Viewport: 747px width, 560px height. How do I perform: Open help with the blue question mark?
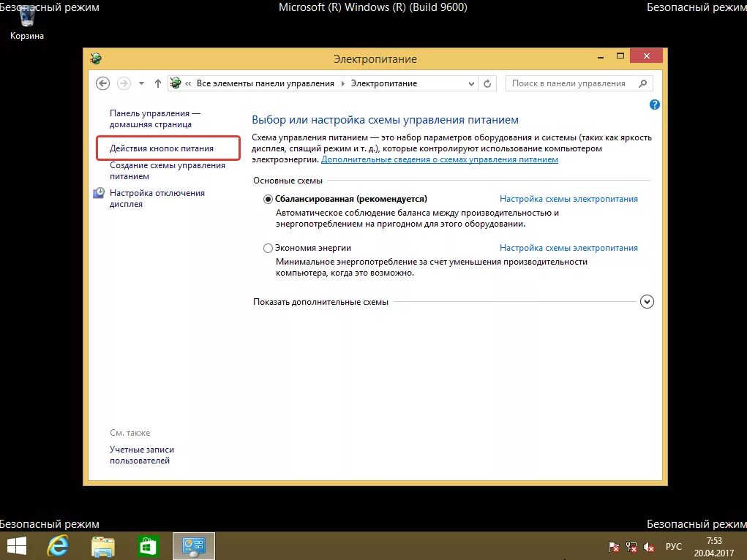(655, 105)
